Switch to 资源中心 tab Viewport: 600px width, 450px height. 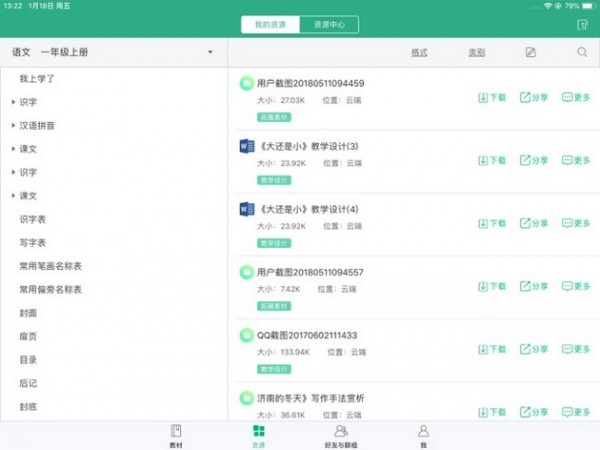[329, 24]
